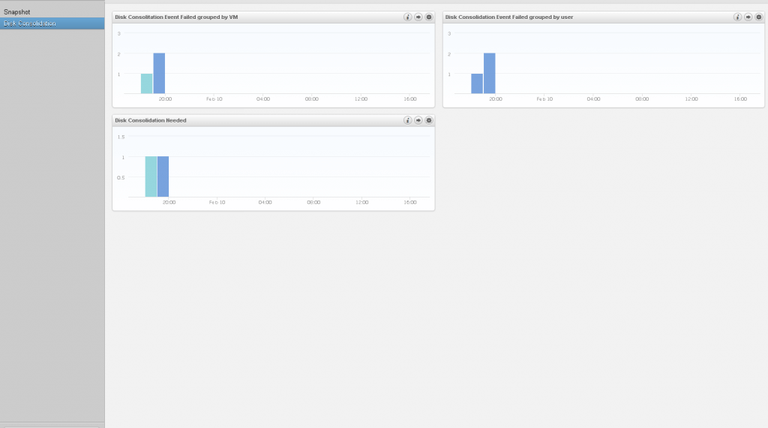The height and width of the screenshot is (428, 768).
Task: Click the 'Disk Consolidation Event Failed grouped by user' title
Action: pyautogui.click(x=508, y=17)
